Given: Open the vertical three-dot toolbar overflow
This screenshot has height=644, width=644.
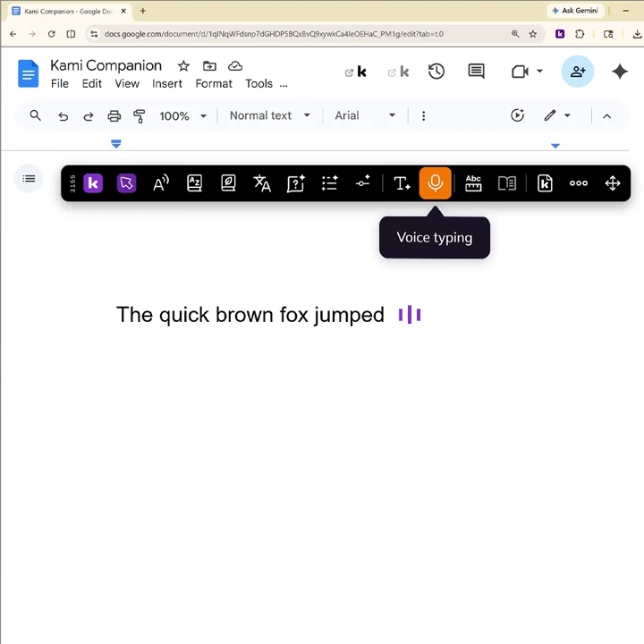Looking at the screenshot, I should click(423, 115).
